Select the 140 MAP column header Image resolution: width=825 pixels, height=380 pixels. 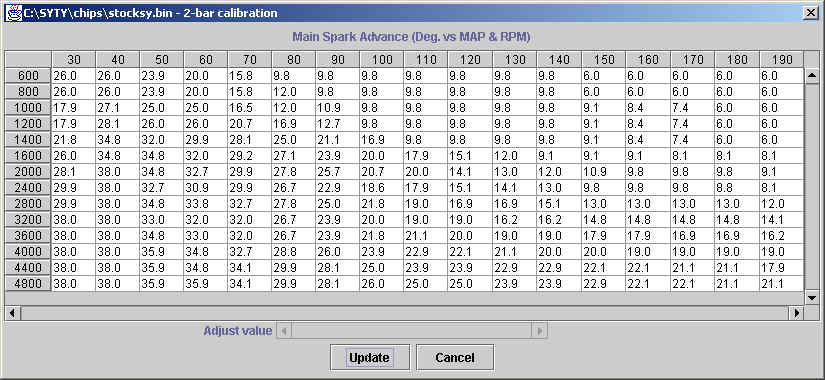pyautogui.click(x=559, y=59)
